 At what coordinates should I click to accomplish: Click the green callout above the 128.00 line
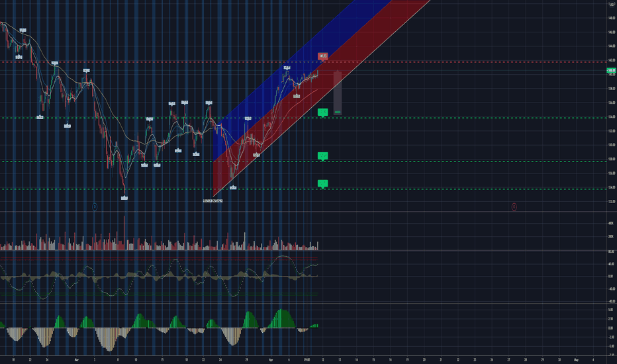pyautogui.click(x=322, y=157)
